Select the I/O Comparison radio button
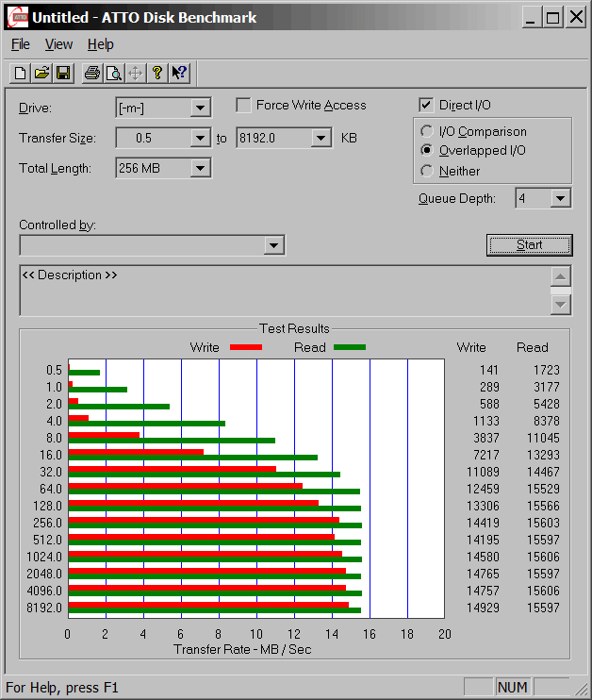Viewport: 592px width, 700px height. (x=428, y=132)
